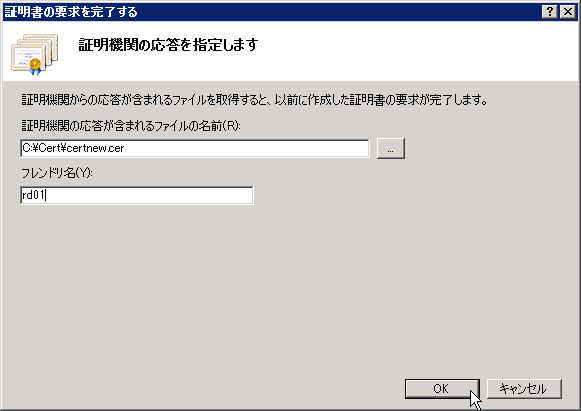Click blank space right of rd01 in field
Image resolution: width=581 pixels, height=411 pixels.
tap(148, 195)
